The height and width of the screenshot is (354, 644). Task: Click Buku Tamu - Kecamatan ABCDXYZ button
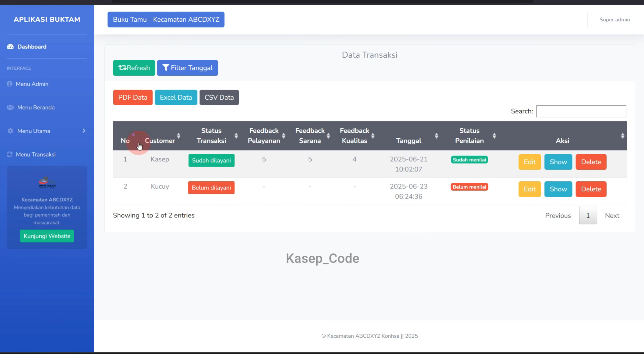pos(166,19)
